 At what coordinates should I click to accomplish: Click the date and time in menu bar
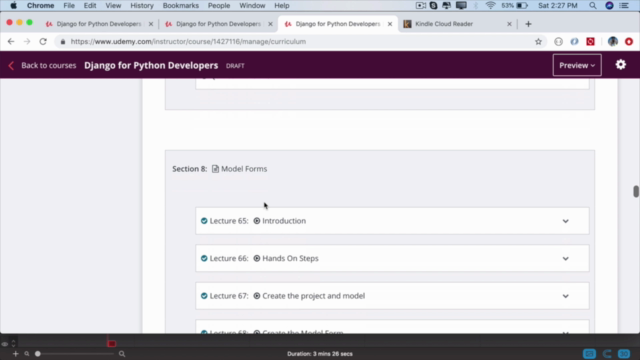pos(558,6)
